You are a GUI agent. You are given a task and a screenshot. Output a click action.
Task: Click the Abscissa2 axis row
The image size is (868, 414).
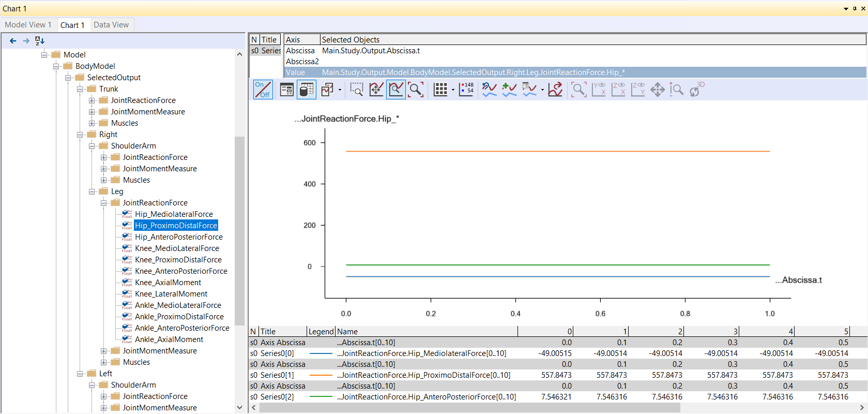tap(575, 62)
